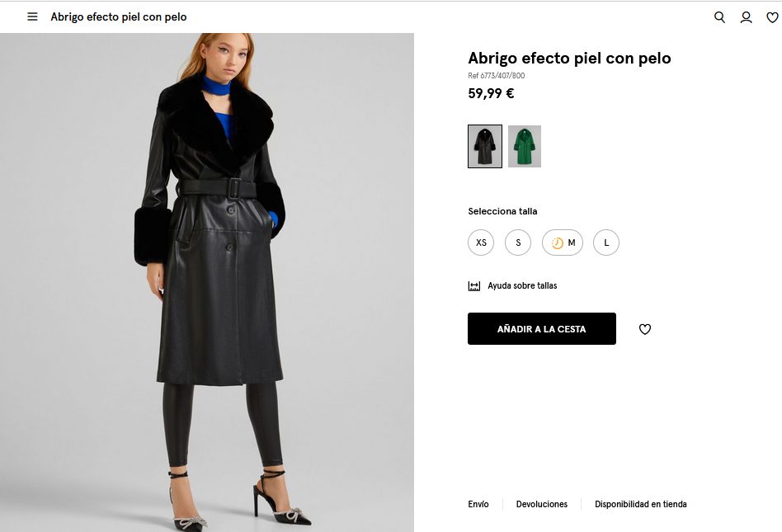
Task: Open the hamburger menu
Action: [x=32, y=16]
